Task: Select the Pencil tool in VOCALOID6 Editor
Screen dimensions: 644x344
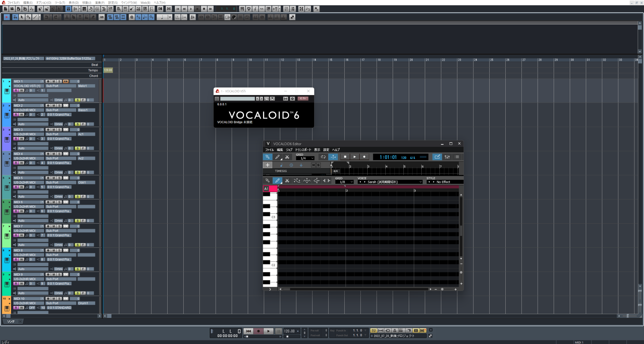Action: [277, 157]
